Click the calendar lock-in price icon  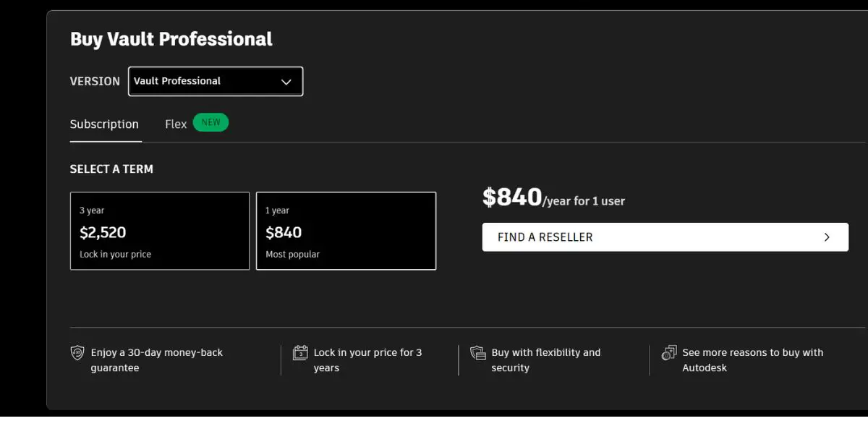pos(300,353)
